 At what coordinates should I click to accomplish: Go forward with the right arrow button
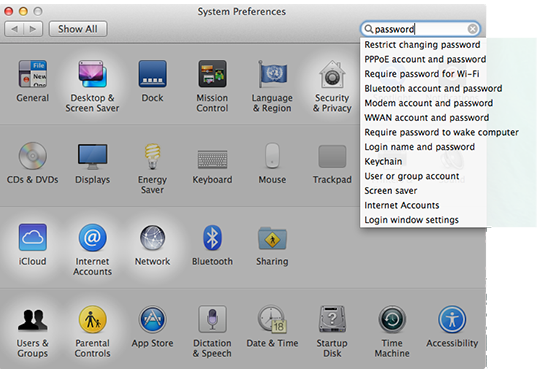pyautogui.click(x=33, y=29)
